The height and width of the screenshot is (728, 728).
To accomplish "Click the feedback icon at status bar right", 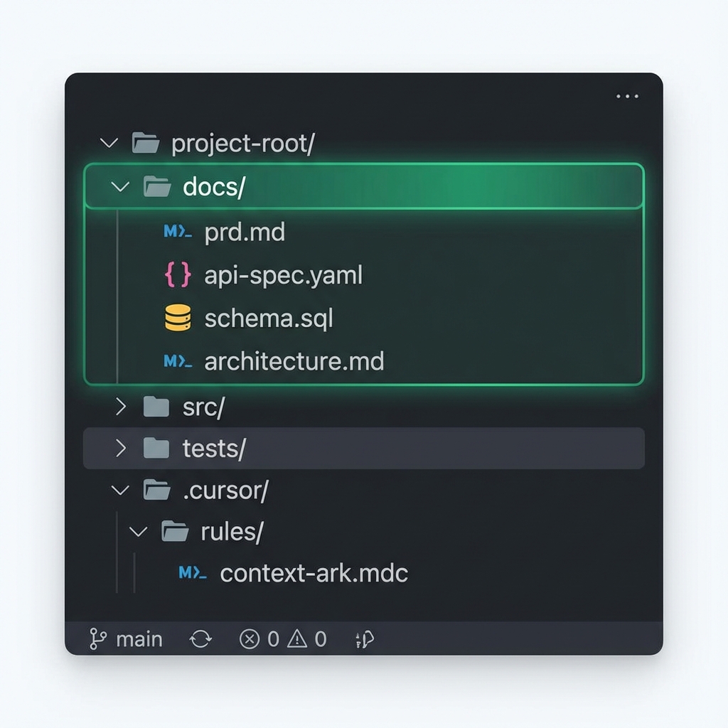I will pyautogui.click(x=364, y=638).
